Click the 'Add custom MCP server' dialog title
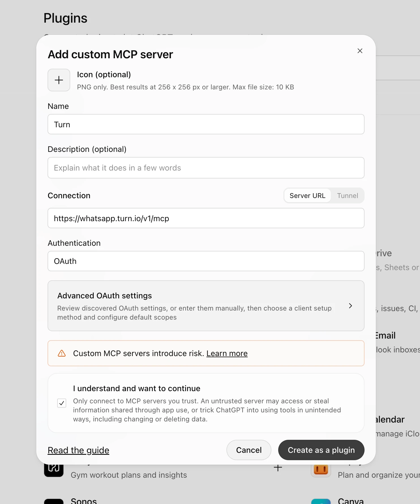 click(x=110, y=55)
